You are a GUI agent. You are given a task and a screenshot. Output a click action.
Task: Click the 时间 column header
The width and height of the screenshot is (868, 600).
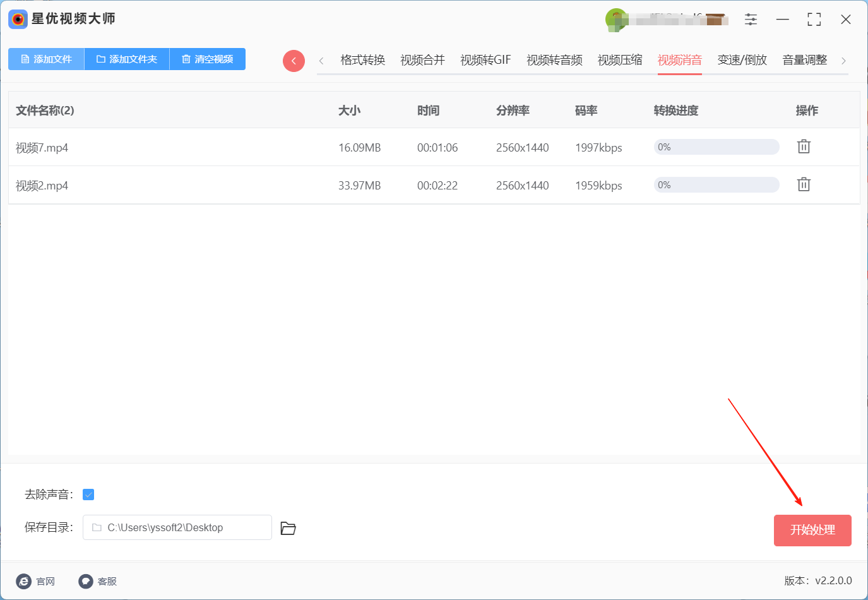(x=428, y=111)
